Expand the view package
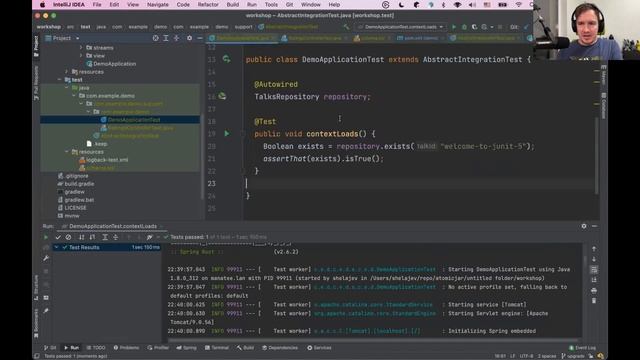 coord(81,56)
